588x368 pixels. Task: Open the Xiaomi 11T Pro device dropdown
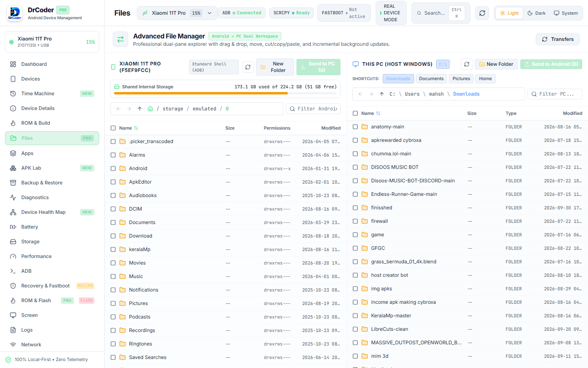(177, 13)
